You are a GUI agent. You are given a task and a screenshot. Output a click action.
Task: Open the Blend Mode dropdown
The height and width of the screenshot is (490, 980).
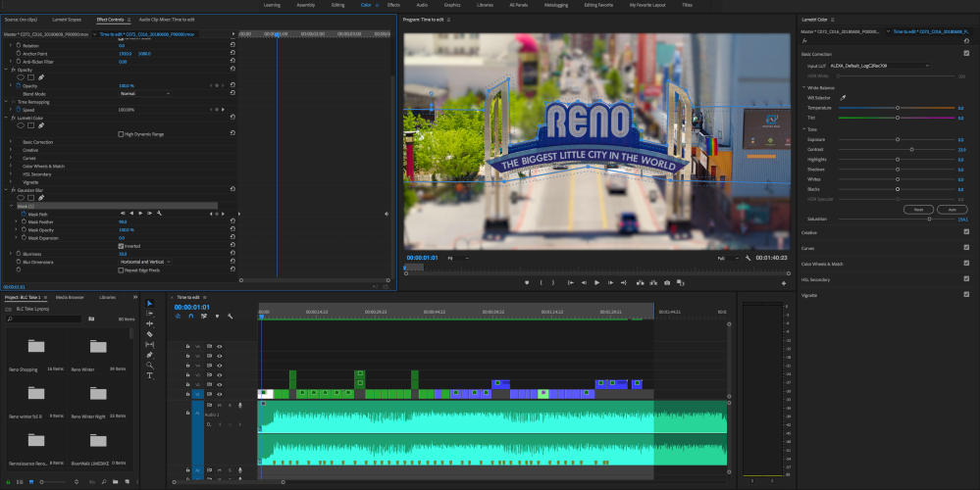(144, 93)
